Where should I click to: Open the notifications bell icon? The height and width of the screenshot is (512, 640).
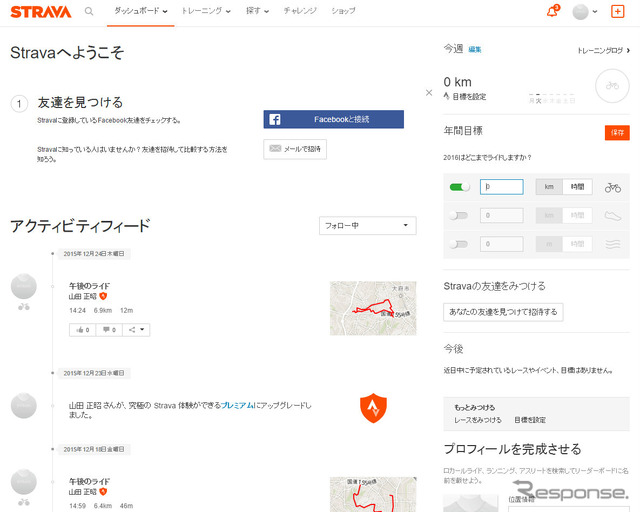click(x=553, y=11)
